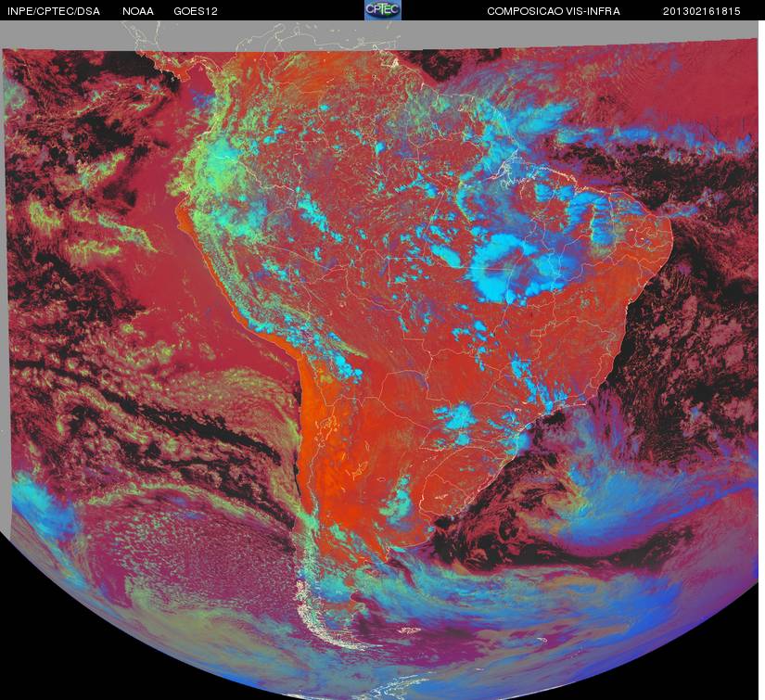765x700 pixels.
Task: Click the NOAA label in the header
Action: pyautogui.click(x=138, y=11)
